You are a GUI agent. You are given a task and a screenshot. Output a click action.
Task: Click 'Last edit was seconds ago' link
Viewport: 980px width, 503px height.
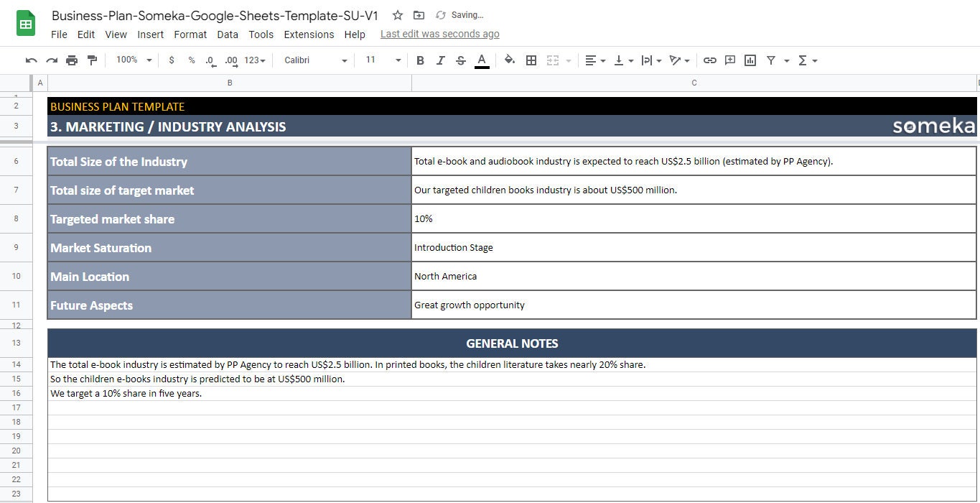click(440, 34)
